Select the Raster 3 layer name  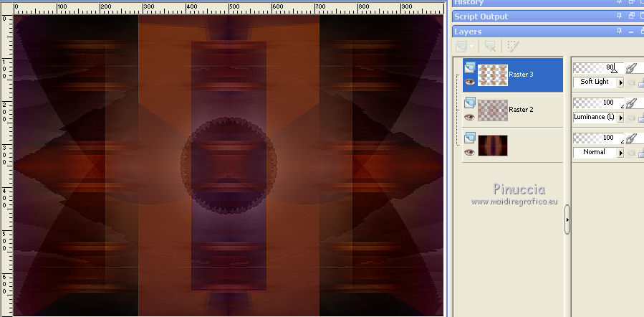(x=521, y=75)
